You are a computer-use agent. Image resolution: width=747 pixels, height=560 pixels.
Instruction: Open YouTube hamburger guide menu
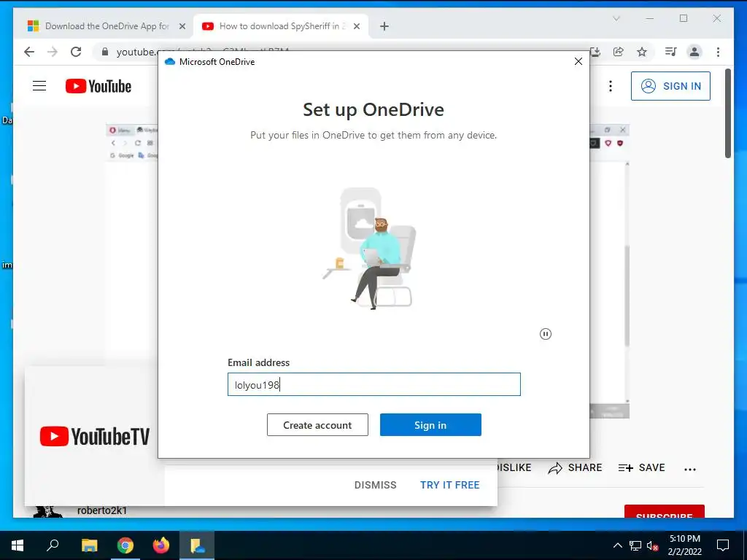39,86
